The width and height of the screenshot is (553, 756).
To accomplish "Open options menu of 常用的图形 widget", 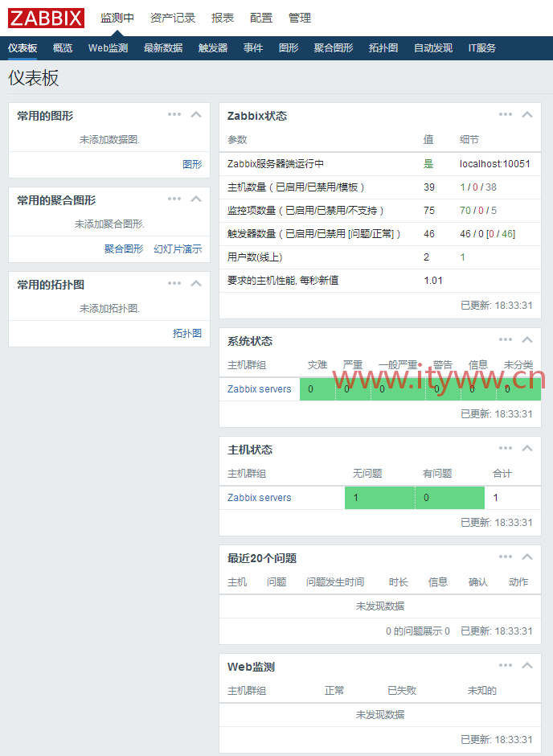I will [x=174, y=114].
